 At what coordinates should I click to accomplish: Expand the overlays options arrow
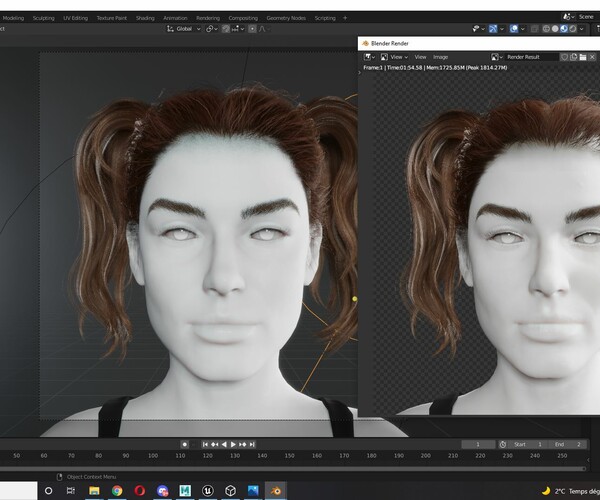click(x=523, y=29)
